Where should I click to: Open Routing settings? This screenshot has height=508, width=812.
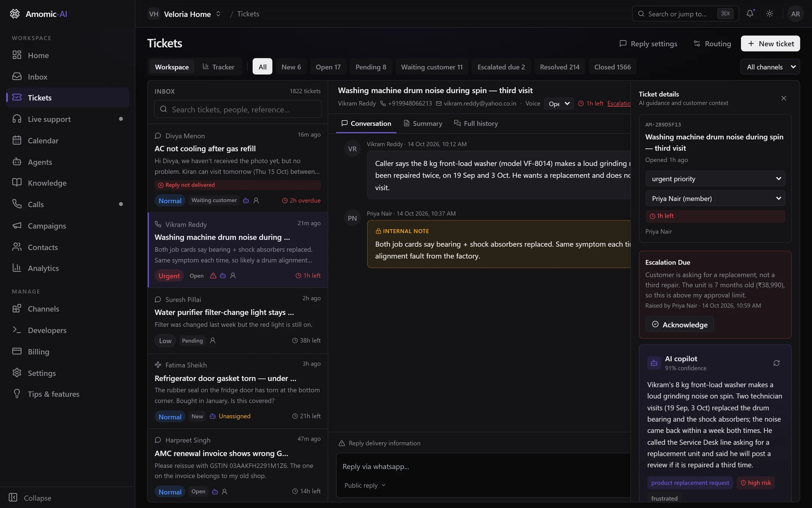pos(712,44)
